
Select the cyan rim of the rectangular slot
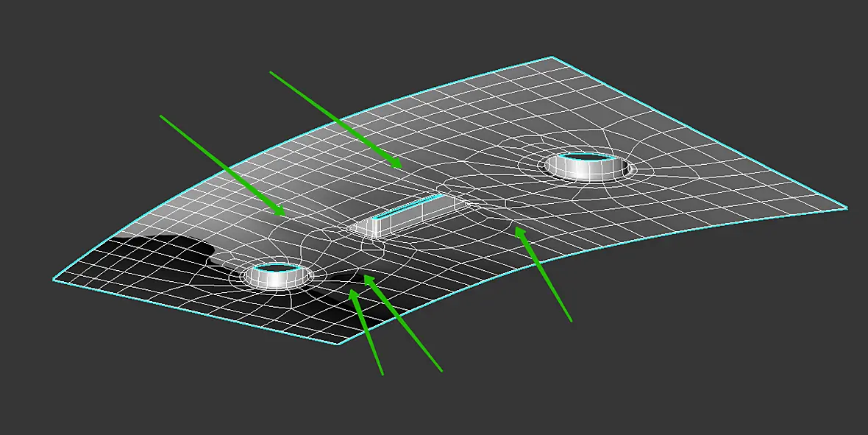409,208
